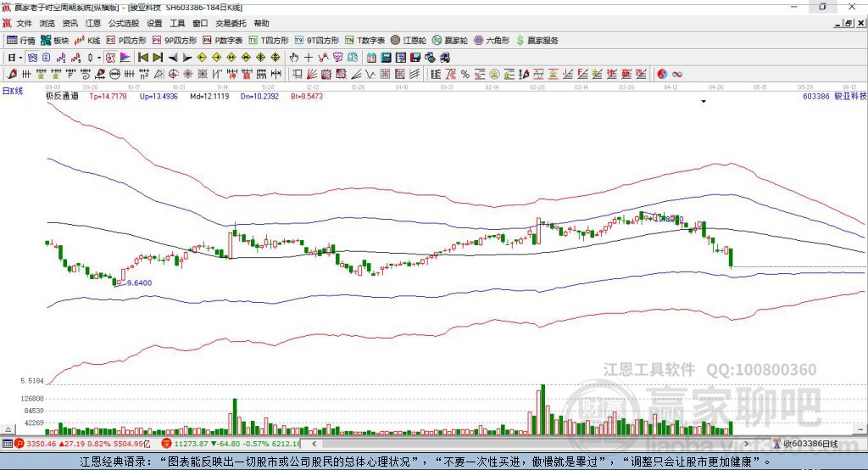The height and width of the screenshot is (470, 868).
Task: Open the 六角形 hexagon tool
Action: point(492,41)
